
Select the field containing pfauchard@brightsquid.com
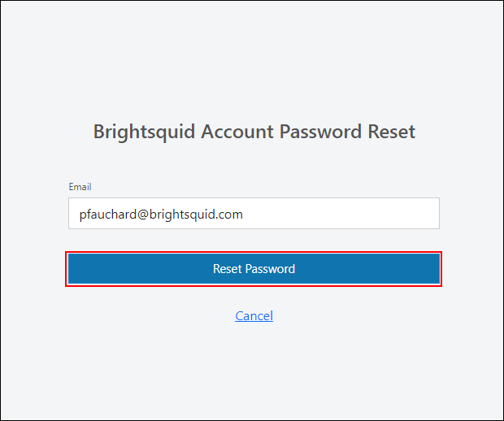pos(254,214)
